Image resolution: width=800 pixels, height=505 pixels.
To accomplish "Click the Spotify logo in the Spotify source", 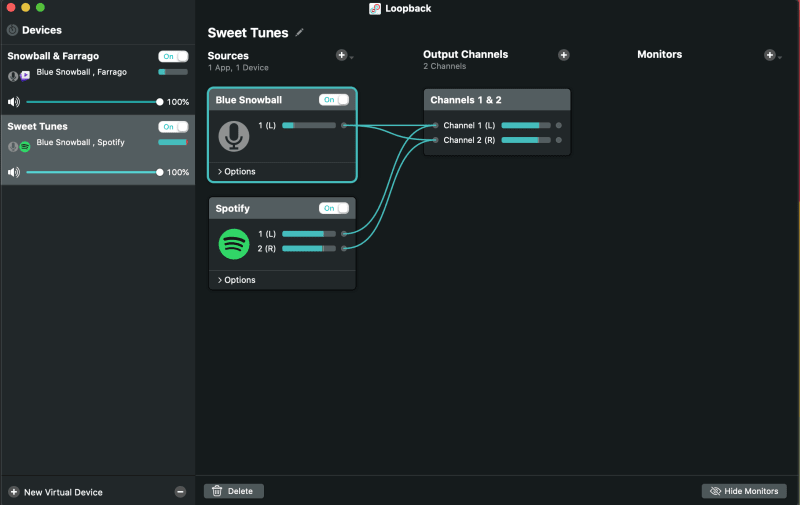I will (x=234, y=244).
